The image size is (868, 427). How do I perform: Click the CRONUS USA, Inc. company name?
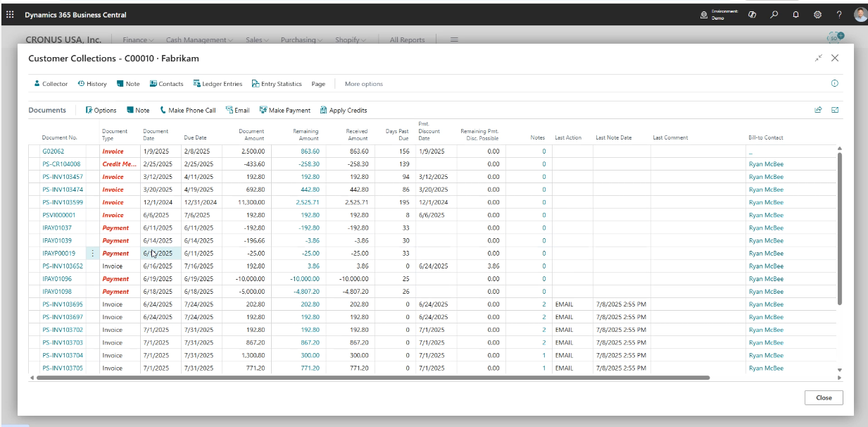pyautogui.click(x=63, y=40)
